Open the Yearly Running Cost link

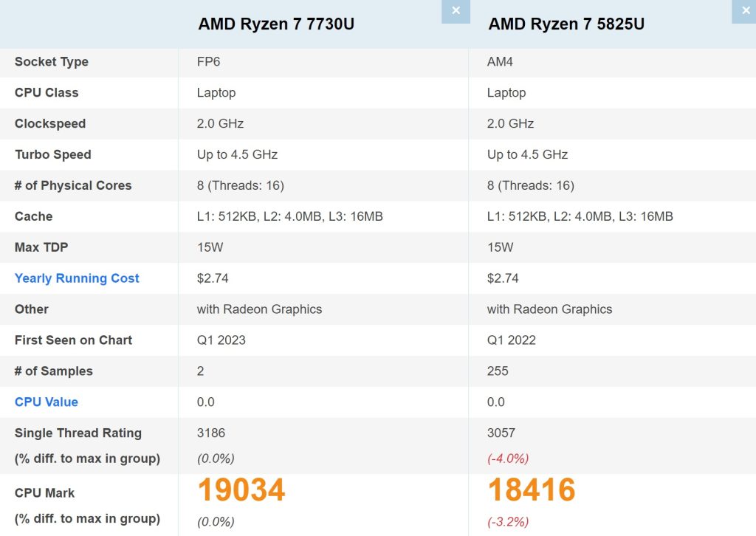tap(77, 278)
